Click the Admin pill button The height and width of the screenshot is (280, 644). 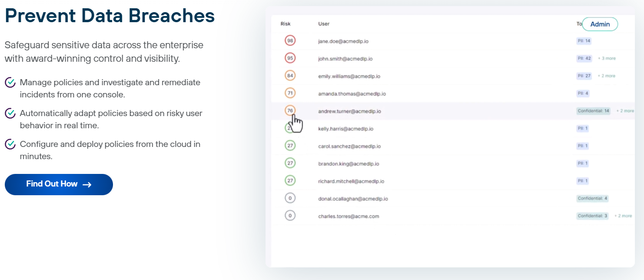(600, 24)
